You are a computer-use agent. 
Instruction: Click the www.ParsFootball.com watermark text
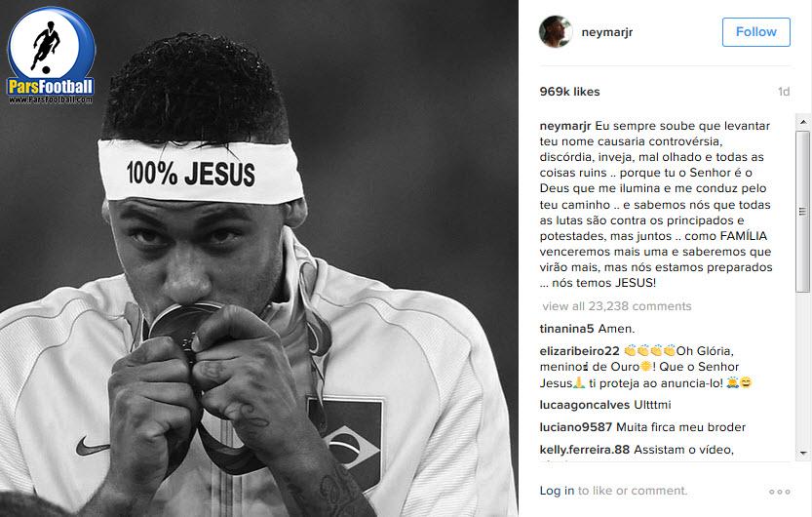(x=51, y=99)
